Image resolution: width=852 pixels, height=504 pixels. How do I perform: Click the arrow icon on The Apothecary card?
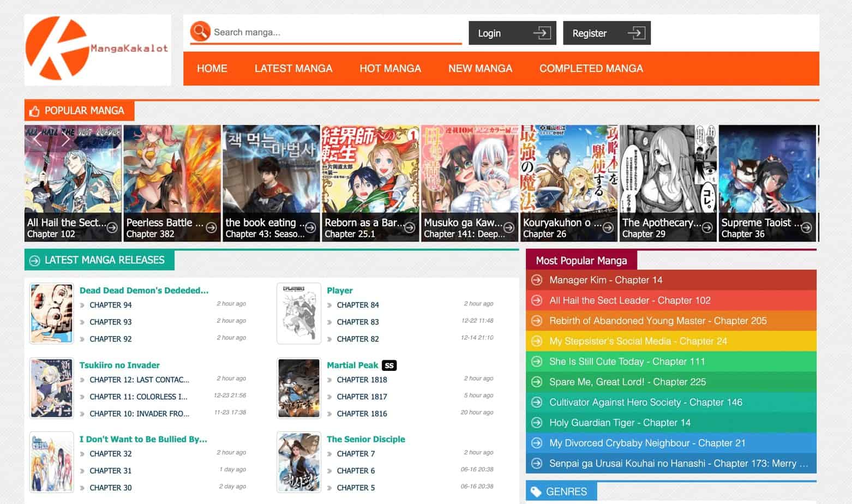(707, 227)
